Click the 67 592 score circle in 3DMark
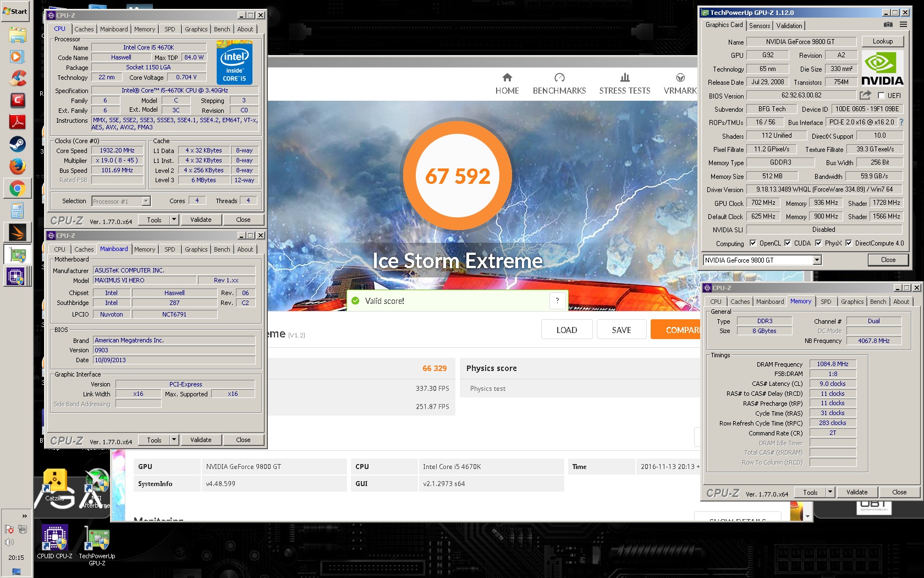The image size is (924, 578). [x=458, y=176]
